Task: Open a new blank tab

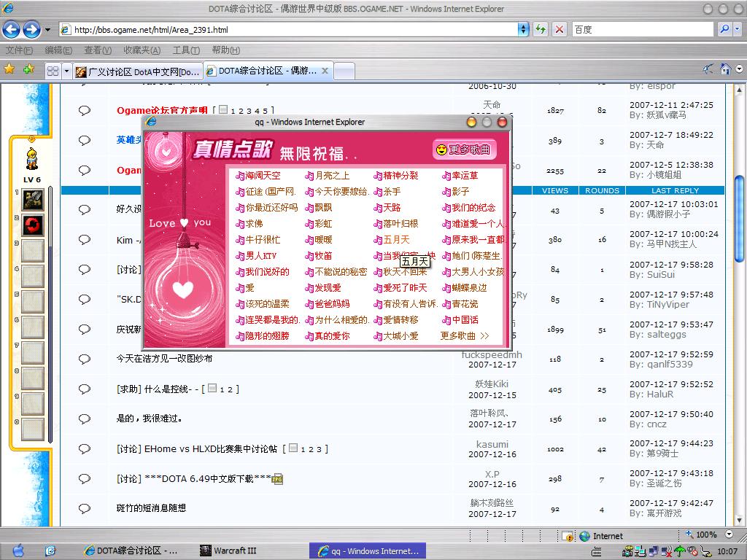Action: click(344, 71)
